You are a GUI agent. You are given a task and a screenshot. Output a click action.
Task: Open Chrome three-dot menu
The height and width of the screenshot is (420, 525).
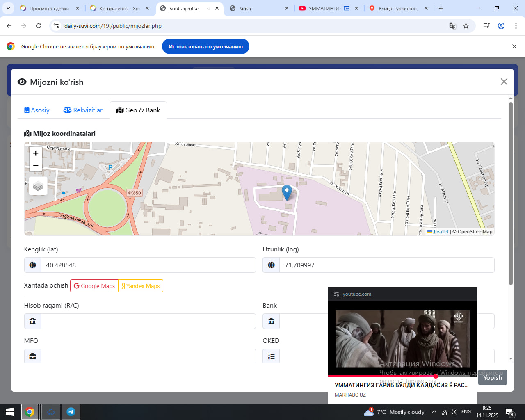(516, 26)
